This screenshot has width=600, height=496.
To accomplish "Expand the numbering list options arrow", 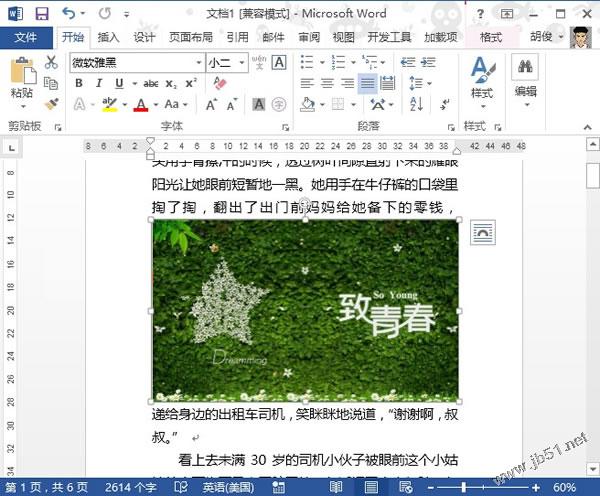I will 353,62.
